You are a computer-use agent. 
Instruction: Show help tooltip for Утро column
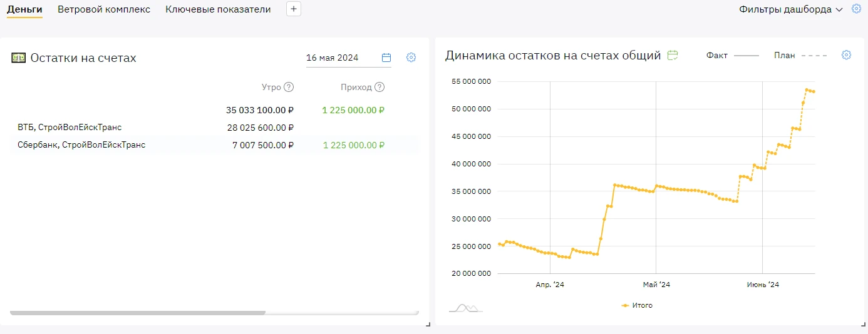289,88
